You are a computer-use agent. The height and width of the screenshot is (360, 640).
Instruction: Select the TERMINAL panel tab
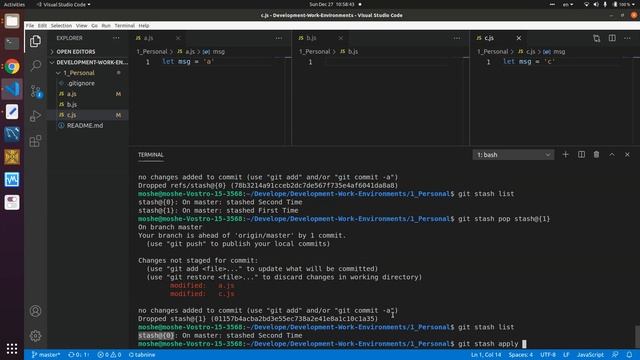tap(151, 155)
